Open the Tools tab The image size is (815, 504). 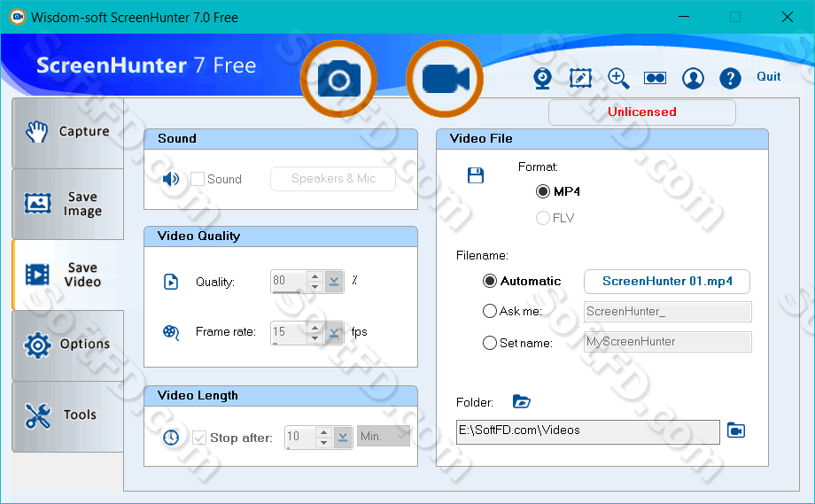(68, 416)
